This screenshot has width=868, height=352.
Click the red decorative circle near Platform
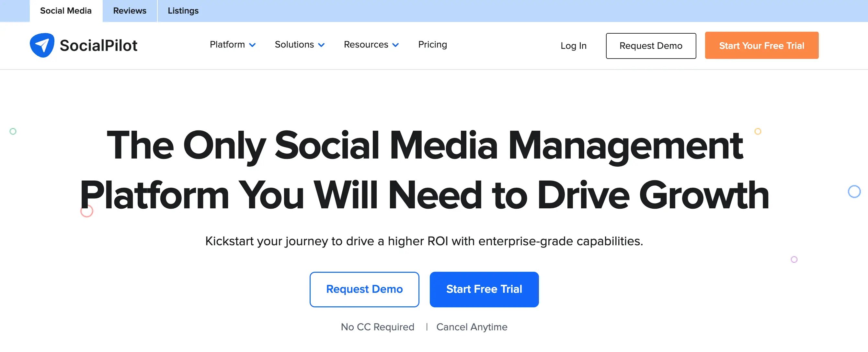(86, 212)
